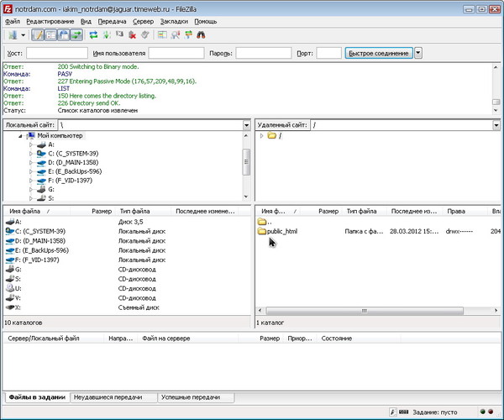Sort local list by Тип файла column
The height and width of the screenshot is (420, 504).
tap(143, 211)
